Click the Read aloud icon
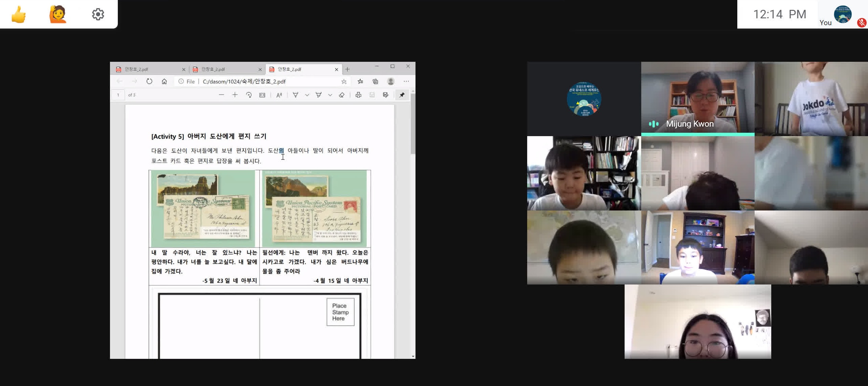This screenshot has height=386, width=868. (279, 95)
